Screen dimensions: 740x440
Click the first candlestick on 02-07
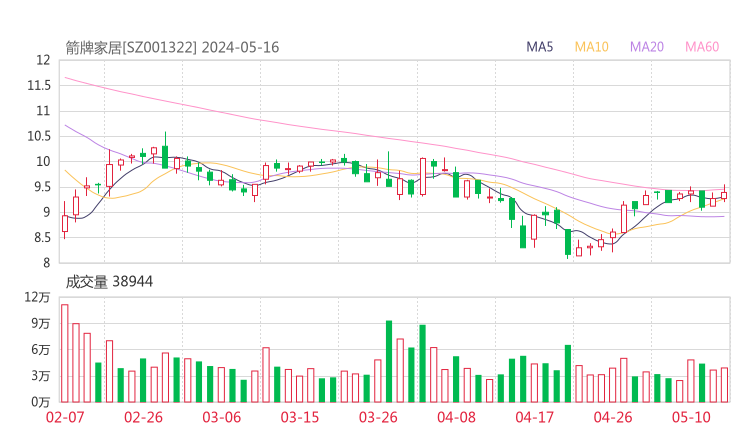65,221
